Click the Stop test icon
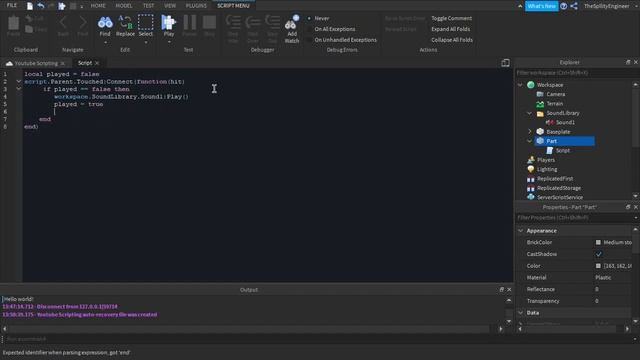 (209, 22)
